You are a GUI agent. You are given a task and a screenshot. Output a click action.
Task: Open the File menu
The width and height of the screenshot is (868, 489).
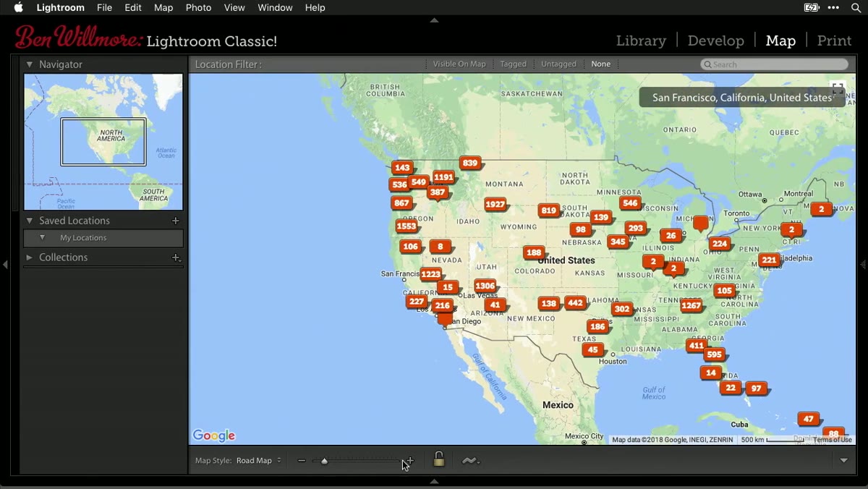pyautogui.click(x=104, y=8)
